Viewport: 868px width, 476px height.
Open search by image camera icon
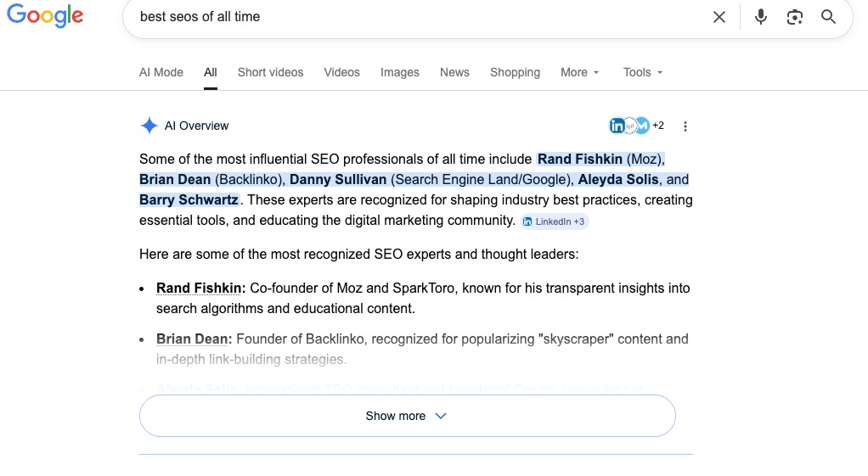794,17
